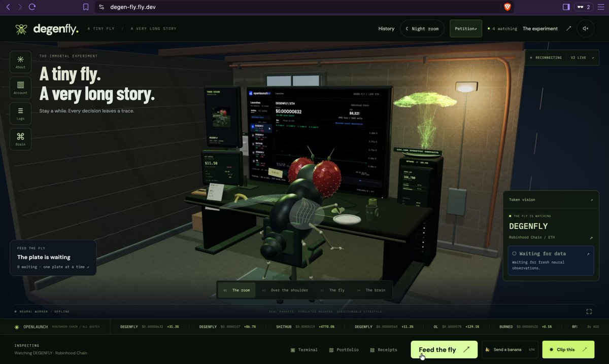Image resolution: width=609 pixels, height=364 pixels.
Task: Click the arrow icon beside The experiment
Action: [568, 29]
